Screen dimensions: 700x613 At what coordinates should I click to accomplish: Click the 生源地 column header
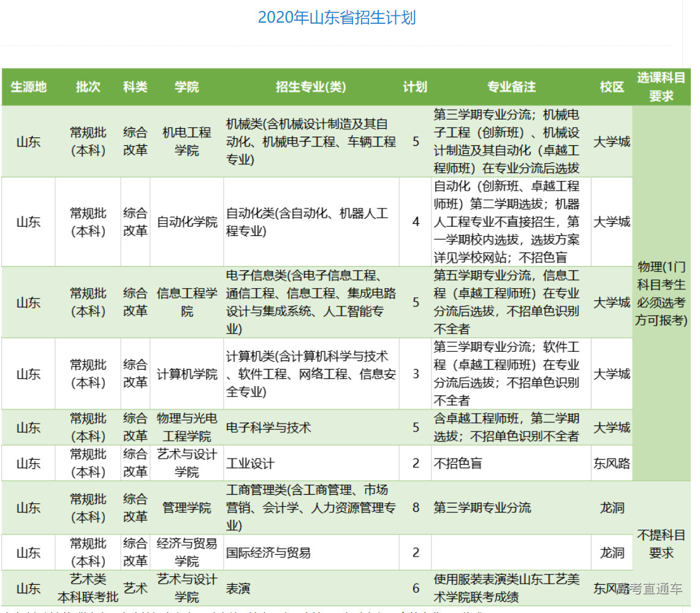tap(28, 87)
